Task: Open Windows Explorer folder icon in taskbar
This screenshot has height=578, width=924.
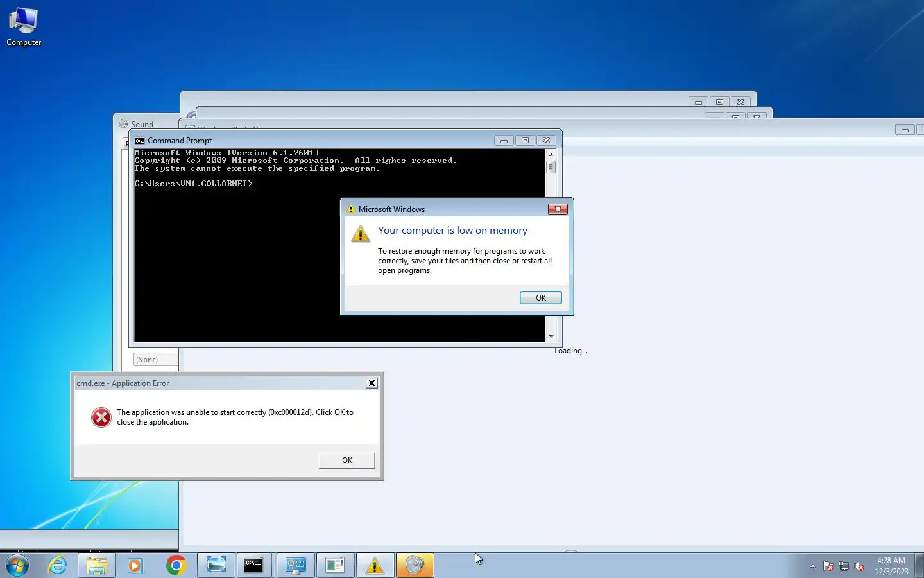Action: coord(97,565)
